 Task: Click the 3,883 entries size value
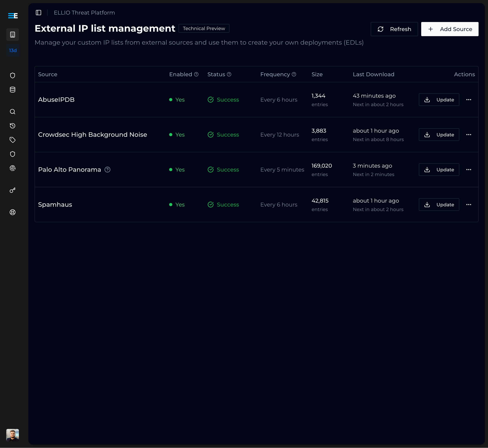tap(320, 135)
